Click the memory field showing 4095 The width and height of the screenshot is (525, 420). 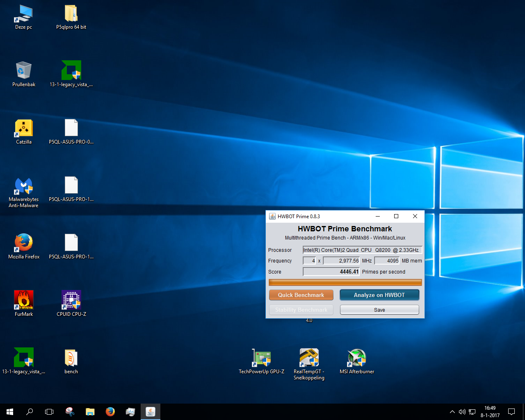pyautogui.click(x=387, y=260)
